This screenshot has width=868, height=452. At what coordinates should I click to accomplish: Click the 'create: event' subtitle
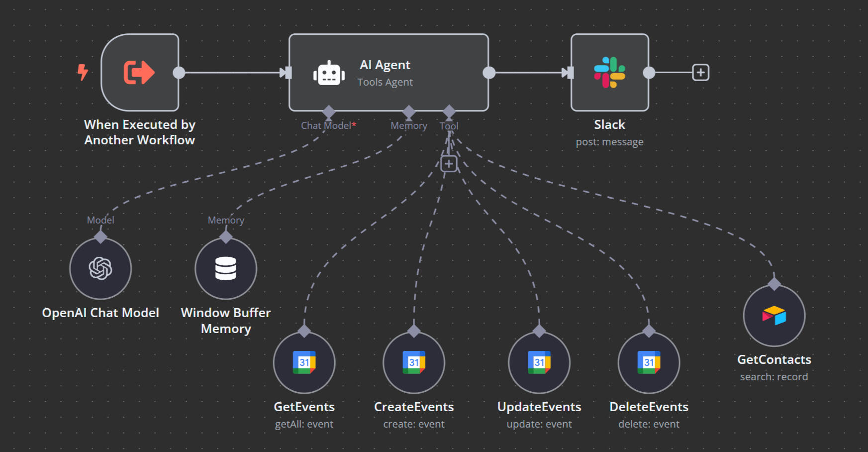414,424
